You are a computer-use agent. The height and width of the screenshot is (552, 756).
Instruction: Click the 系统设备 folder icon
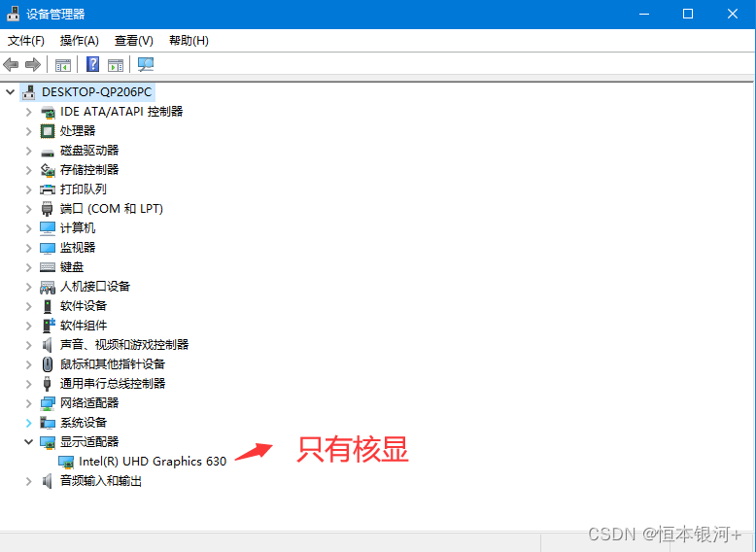(x=48, y=423)
